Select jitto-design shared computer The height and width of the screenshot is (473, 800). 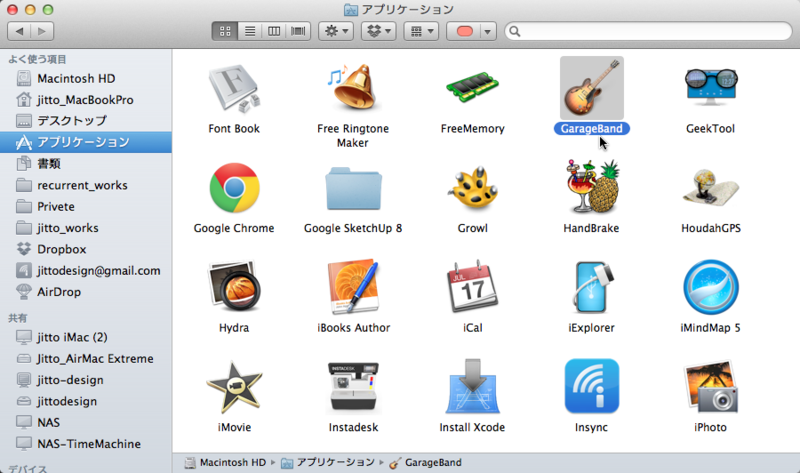point(86,380)
